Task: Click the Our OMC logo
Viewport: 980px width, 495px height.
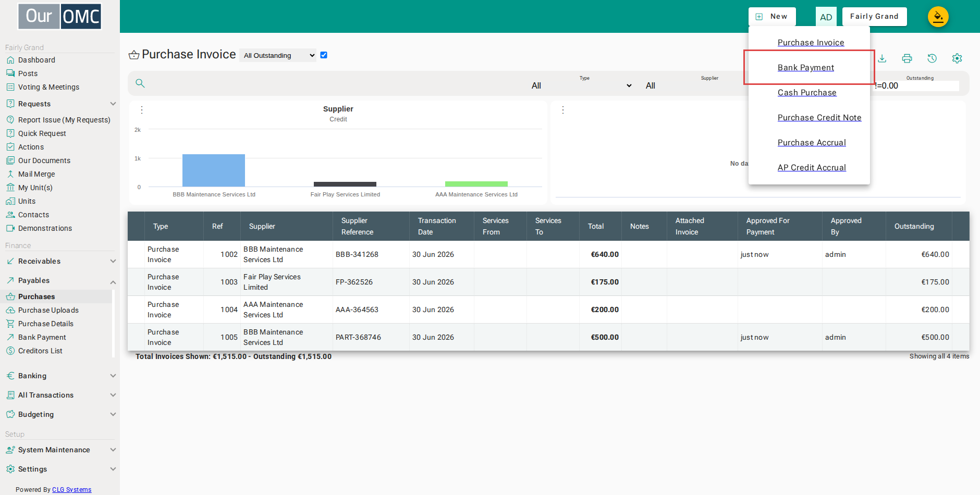Action: tap(60, 16)
